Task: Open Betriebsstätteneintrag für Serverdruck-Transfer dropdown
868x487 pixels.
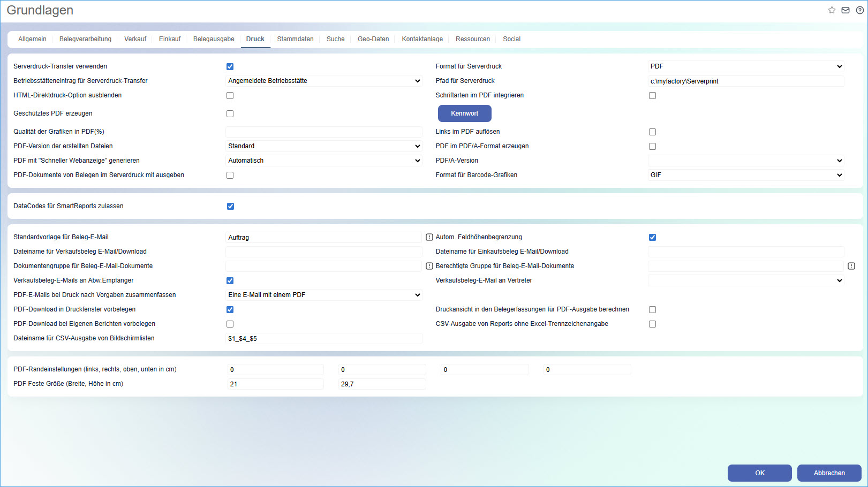Action: tap(323, 81)
